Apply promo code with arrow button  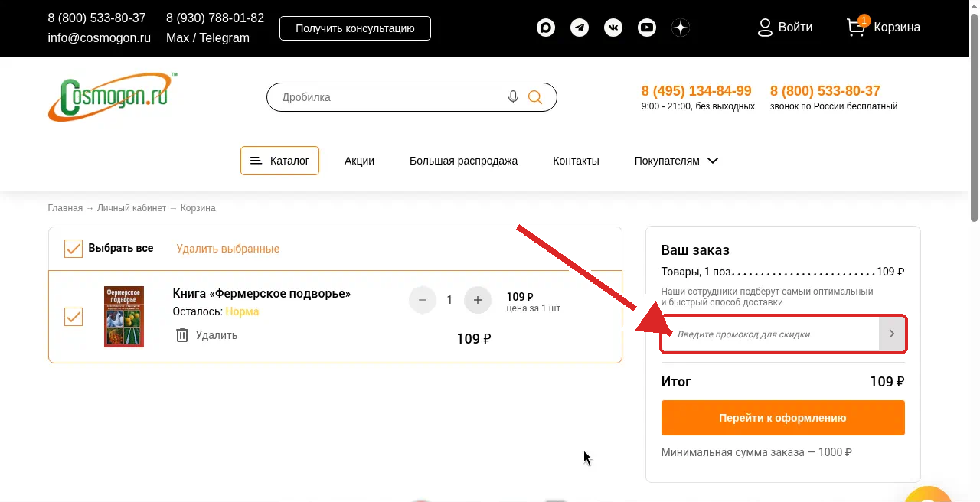892,334
